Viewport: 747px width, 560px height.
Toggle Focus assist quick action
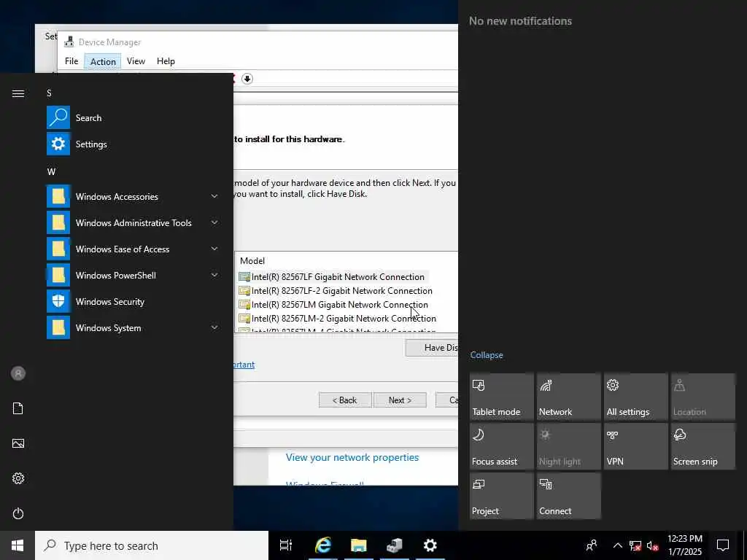(x=502, y=446)
